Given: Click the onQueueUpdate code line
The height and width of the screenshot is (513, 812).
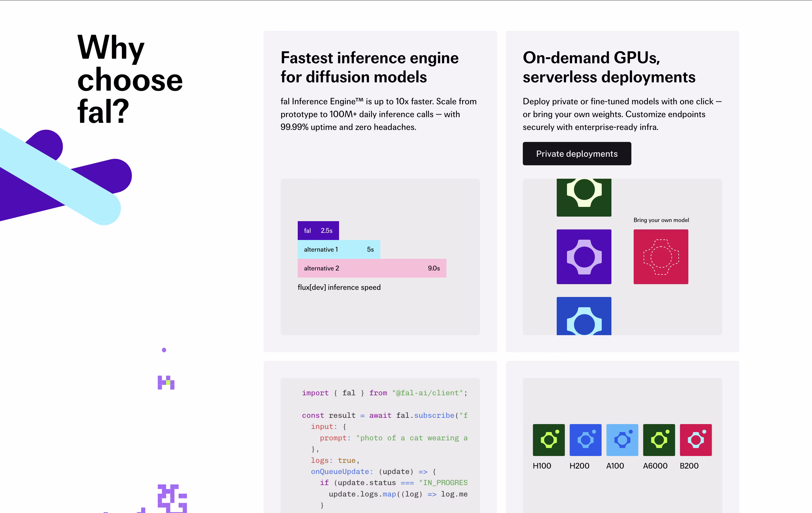Looking at the screenshot, I should coord(374,471).
